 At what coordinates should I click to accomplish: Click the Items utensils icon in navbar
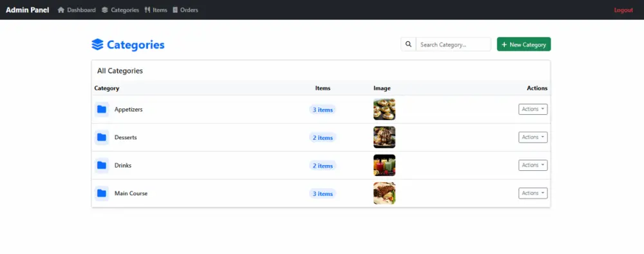pos(147,10)
